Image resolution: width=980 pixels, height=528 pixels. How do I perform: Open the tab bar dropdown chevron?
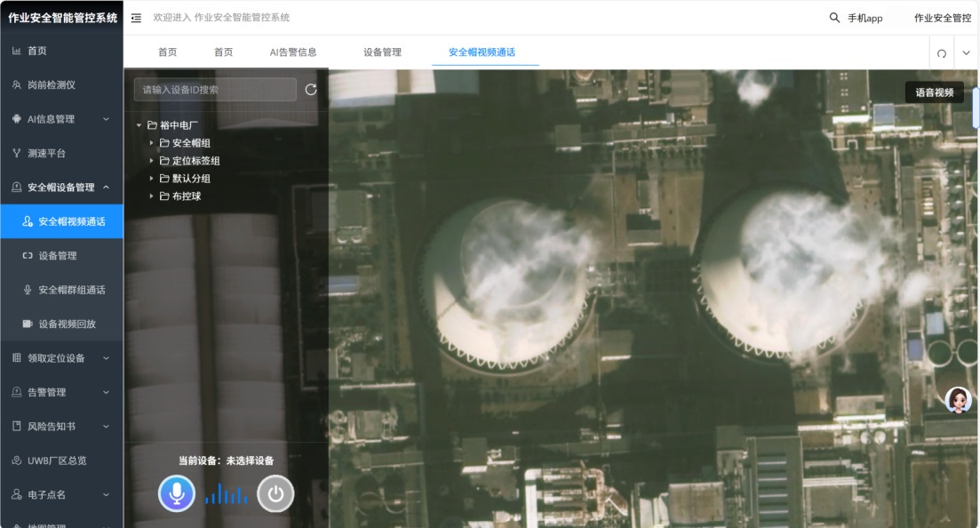tap(967, 53)
